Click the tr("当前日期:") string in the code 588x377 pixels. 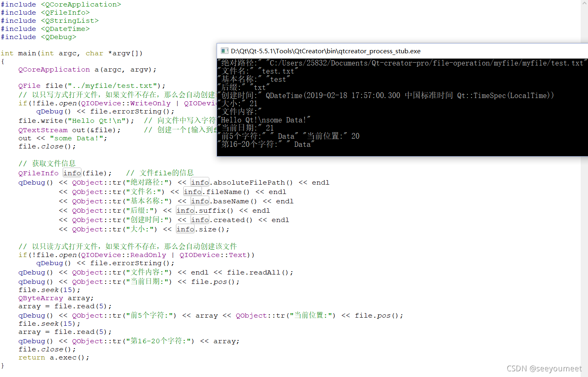point(143,282)
